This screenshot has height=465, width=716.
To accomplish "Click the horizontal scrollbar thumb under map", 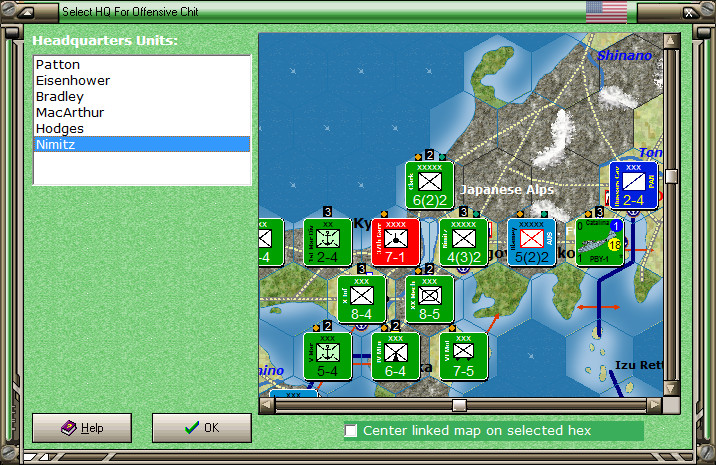I will [x=459, y=405].
